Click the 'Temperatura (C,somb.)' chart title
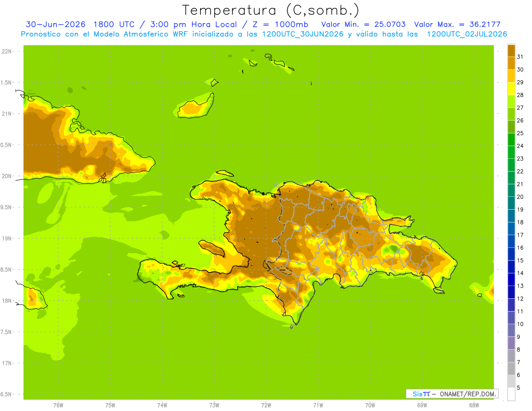532x411 pixels. tap(270, 11)
